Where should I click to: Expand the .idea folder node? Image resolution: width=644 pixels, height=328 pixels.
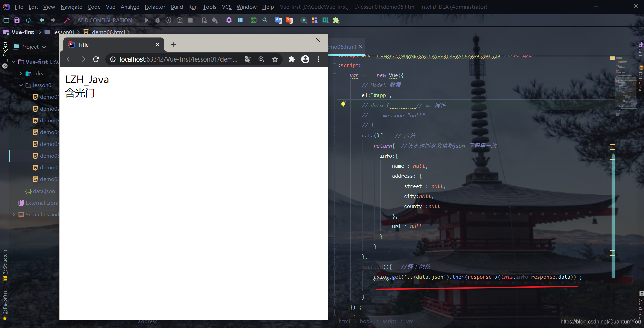click(21, 73)
